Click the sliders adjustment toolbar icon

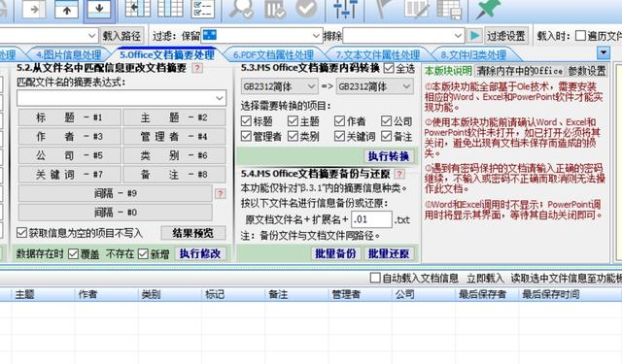click(345, 9)
